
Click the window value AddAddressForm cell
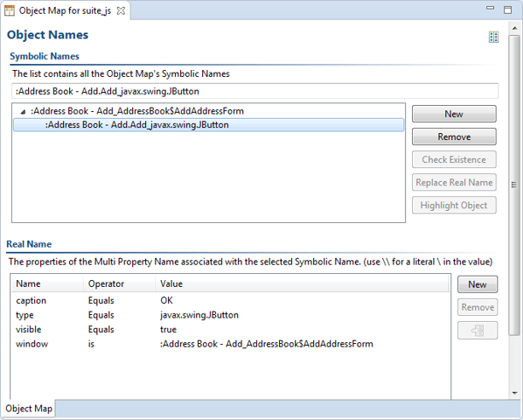[266, 344]
